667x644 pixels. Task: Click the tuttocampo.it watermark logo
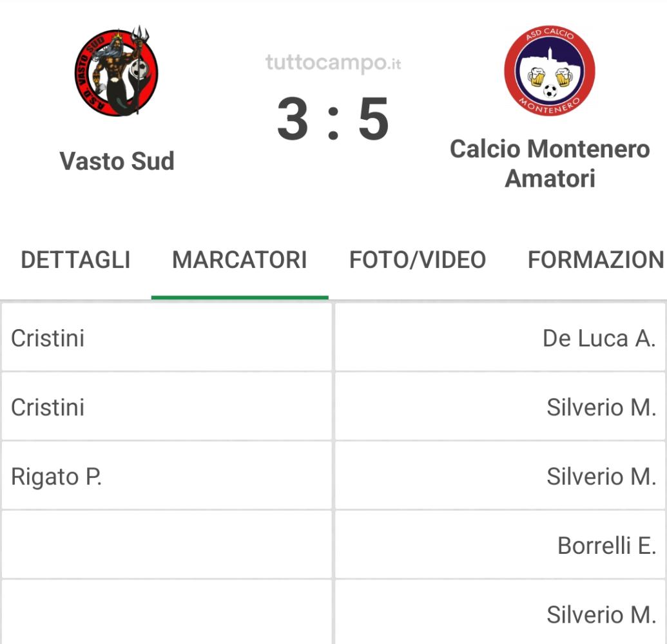(x=333, y=63)
